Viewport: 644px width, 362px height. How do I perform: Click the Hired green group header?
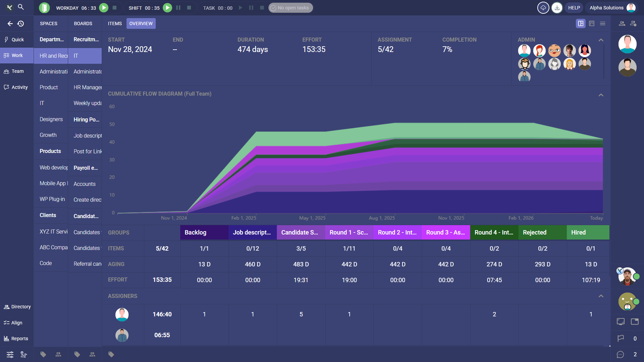click(x=588, y=232)
